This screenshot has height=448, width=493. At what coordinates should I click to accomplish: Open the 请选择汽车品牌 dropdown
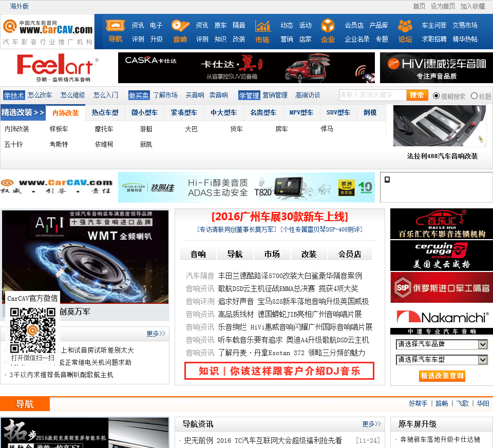click(442, 344)
